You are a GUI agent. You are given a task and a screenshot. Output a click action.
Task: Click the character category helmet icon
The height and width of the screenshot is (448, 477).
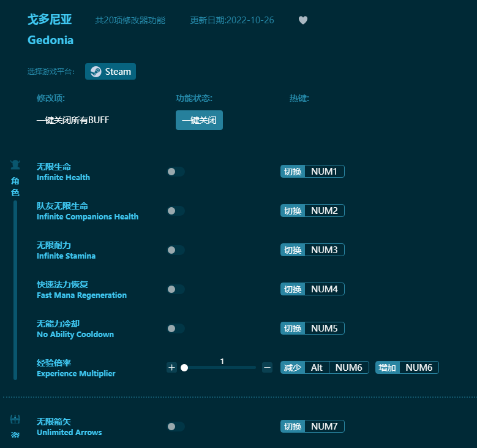[x=15, y=165]
